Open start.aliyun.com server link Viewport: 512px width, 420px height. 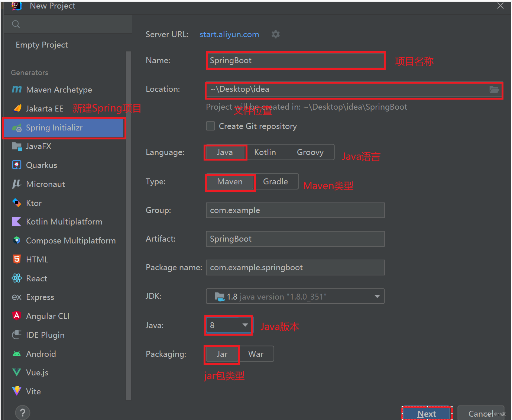229,35
